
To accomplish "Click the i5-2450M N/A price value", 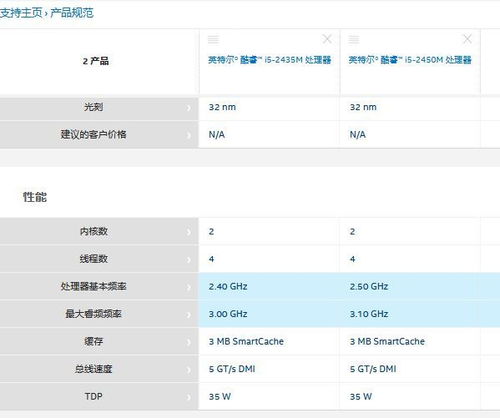I will point(358,135).
